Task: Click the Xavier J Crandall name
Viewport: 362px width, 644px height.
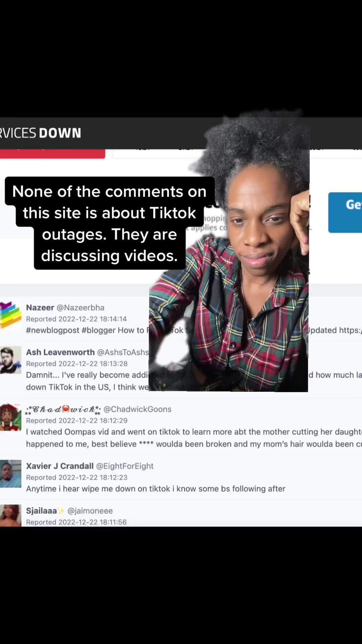Action: coord(60,466)
